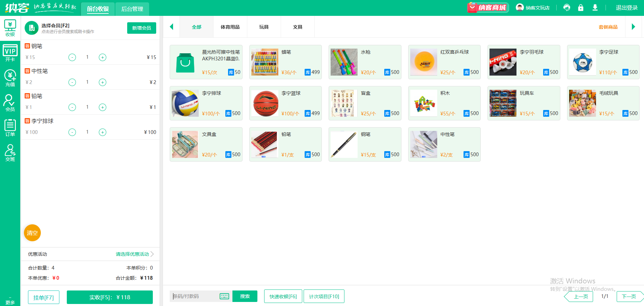Open the on-screen keyboard icon in barcode field
The height and width of the screenshot is (306, 644).
click(x=224, y=296)
